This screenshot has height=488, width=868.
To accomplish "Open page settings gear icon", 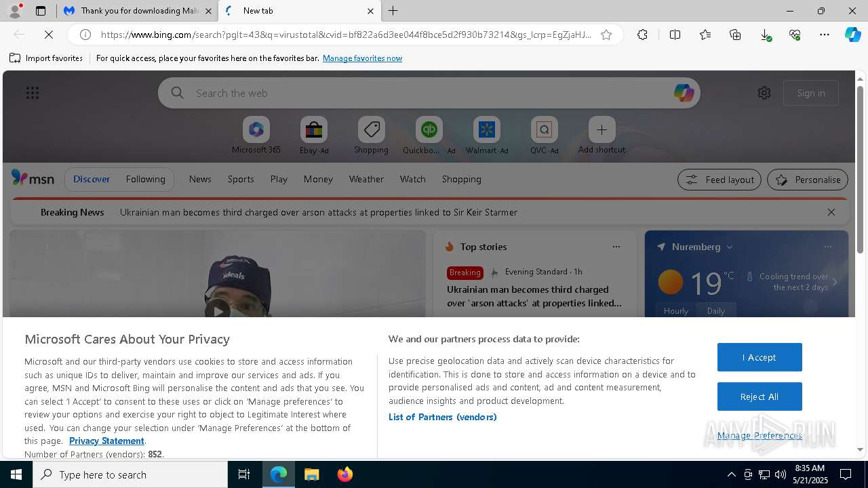I will (x=764, y=93).
